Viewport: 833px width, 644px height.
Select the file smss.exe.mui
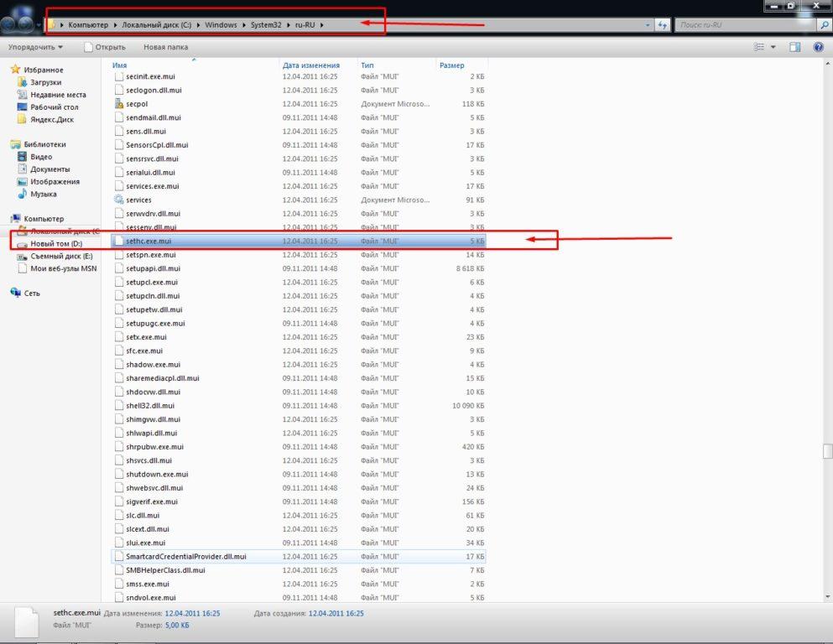(x=299, y=584)
